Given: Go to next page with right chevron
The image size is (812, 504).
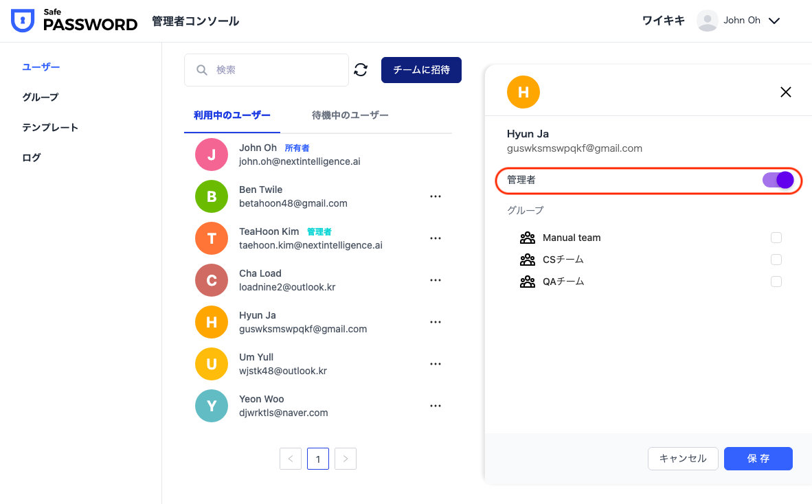Looking at the screenshot, I should [346, 459].
